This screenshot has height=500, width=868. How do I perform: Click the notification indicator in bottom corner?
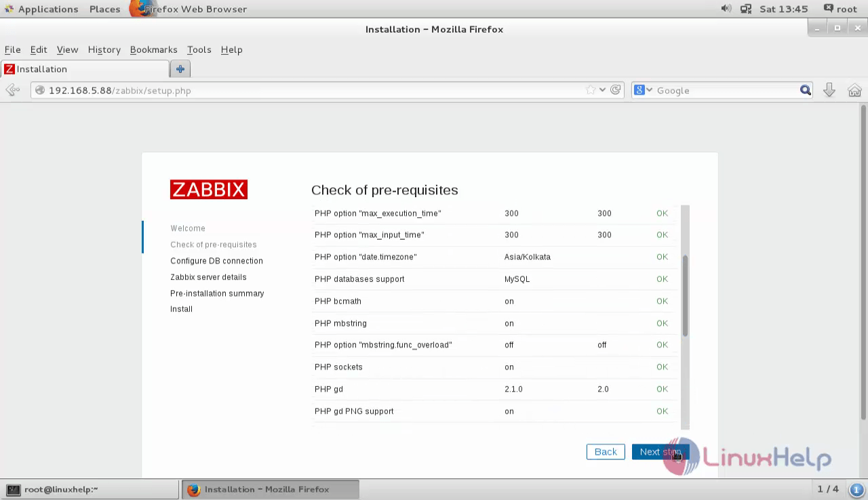pyautogui.click(x=856, y=489)
